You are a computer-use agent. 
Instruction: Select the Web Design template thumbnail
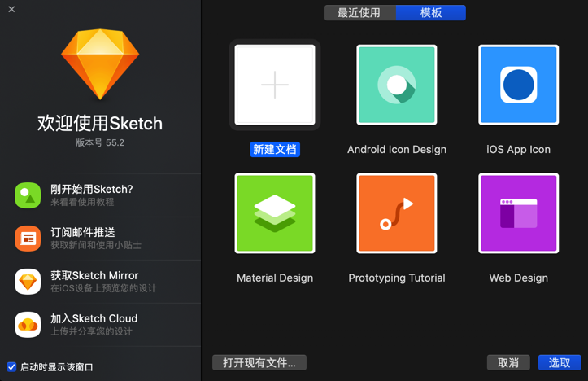point(519,213)
